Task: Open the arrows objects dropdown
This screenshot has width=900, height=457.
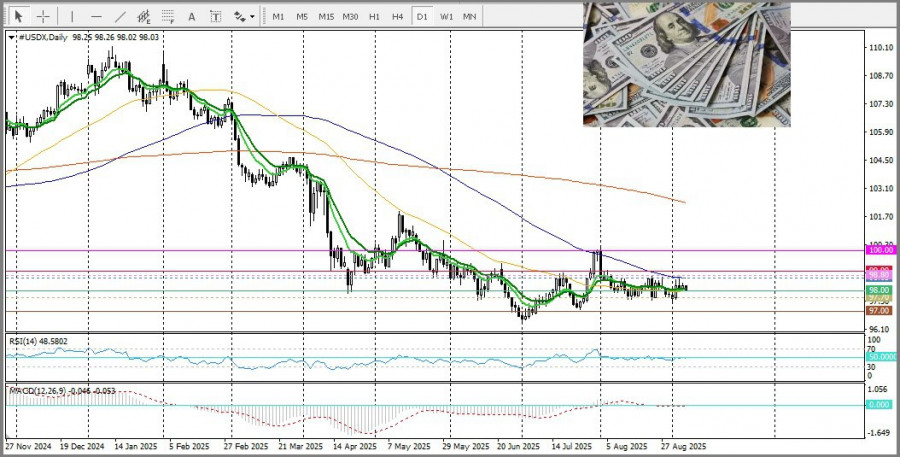Action: pos(244,17)
